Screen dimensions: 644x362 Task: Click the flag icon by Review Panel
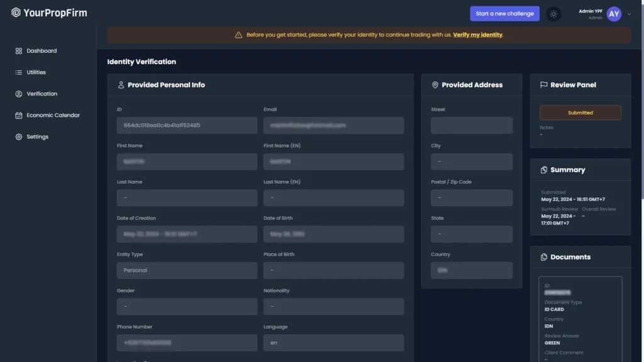point(544,85)
